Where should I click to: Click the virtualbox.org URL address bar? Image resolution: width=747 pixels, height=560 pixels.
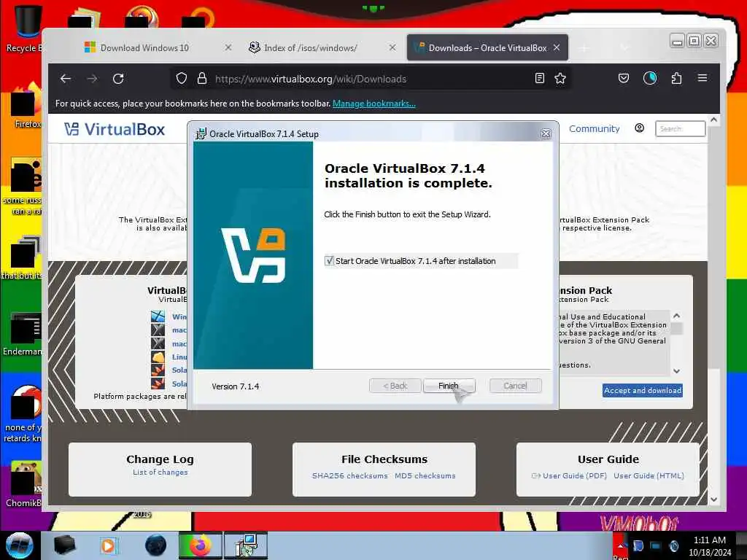[310, 79]
